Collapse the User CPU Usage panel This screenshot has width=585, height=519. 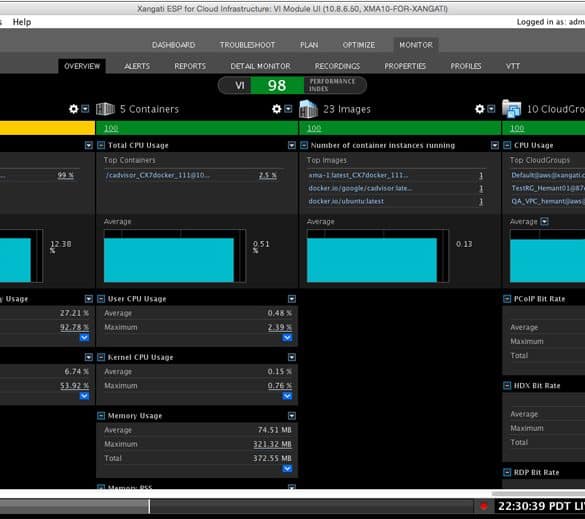[x=101, y=299]
